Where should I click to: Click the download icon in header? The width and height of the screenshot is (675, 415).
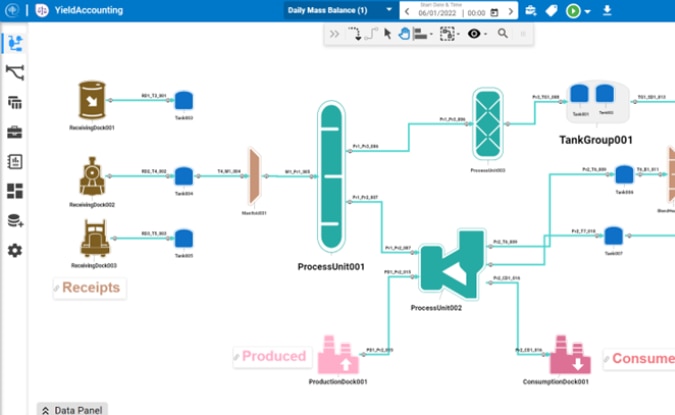(607, 11)
